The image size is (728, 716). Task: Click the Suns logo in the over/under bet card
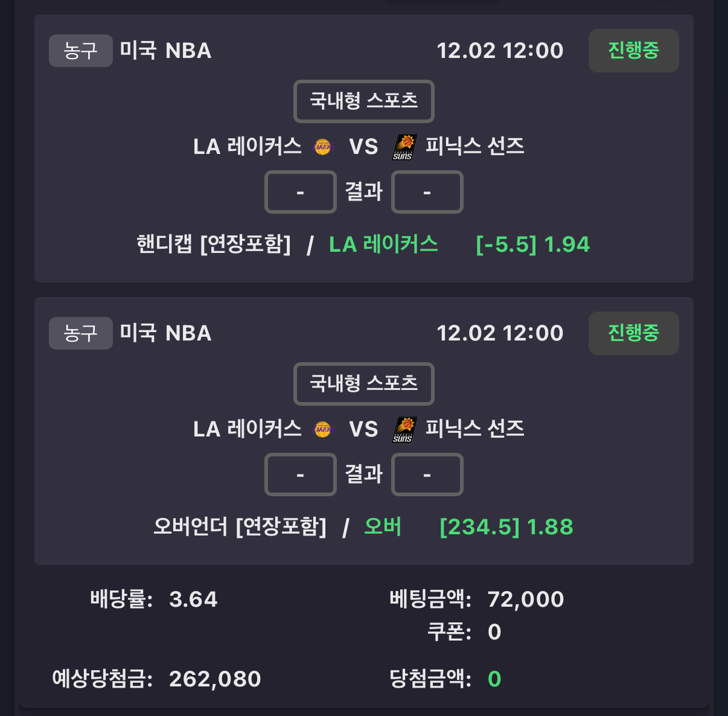pos(404,429)
